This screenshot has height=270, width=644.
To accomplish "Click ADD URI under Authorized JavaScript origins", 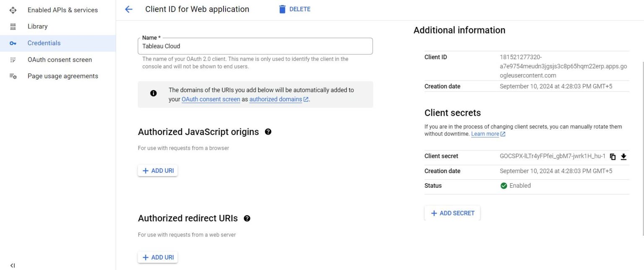I will point(158,171).
